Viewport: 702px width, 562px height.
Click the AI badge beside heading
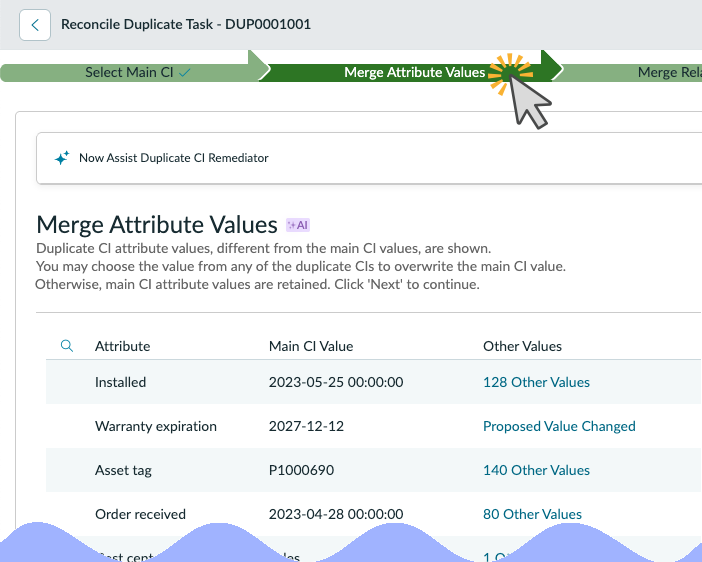point(298,225)
